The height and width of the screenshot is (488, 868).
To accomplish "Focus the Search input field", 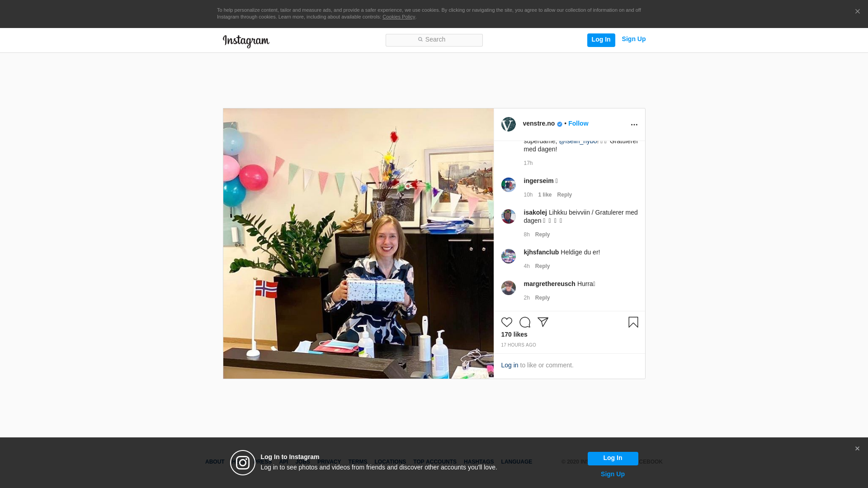I will (434, 40).
